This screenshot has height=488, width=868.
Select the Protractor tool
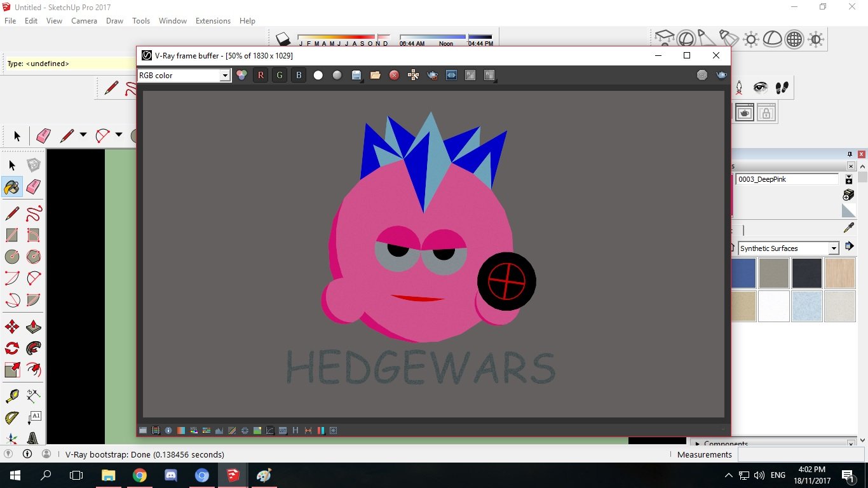pos(12,418)
